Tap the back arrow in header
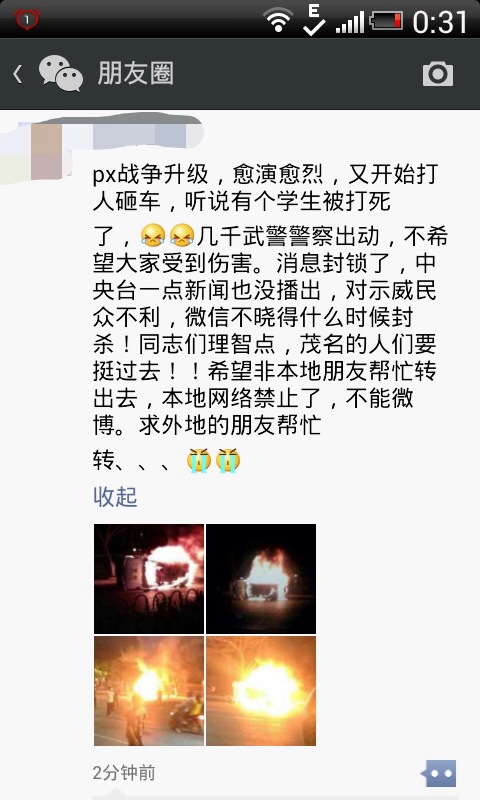The width and height of the screenshot is (480, 800). tap(18, 74)
